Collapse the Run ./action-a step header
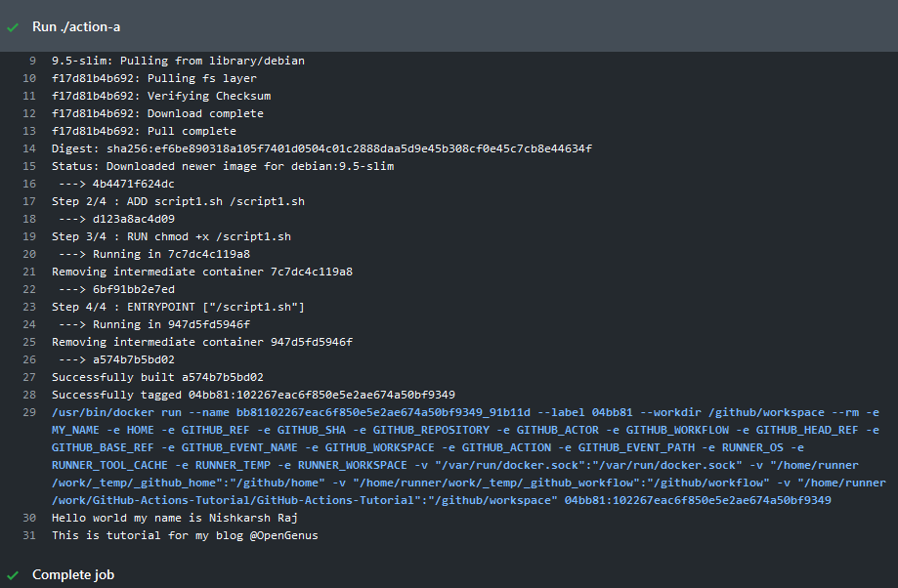898x588 pixels. (449, 26)
